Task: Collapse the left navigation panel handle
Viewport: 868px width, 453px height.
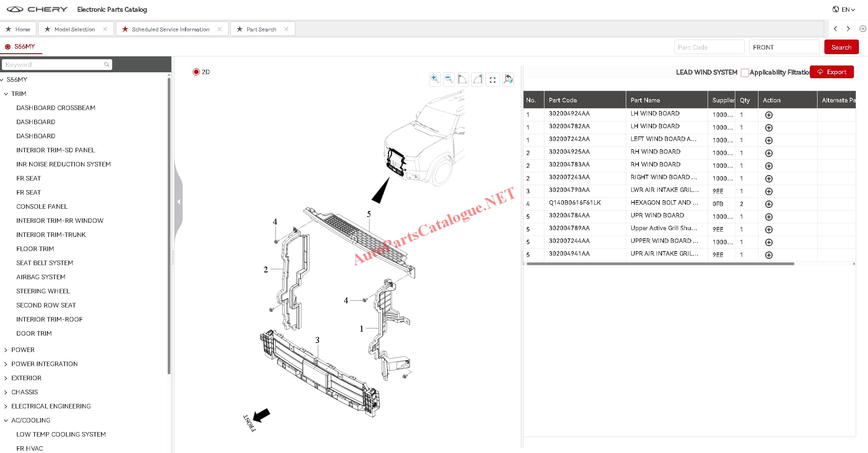Action: click(x=179, y=201)
